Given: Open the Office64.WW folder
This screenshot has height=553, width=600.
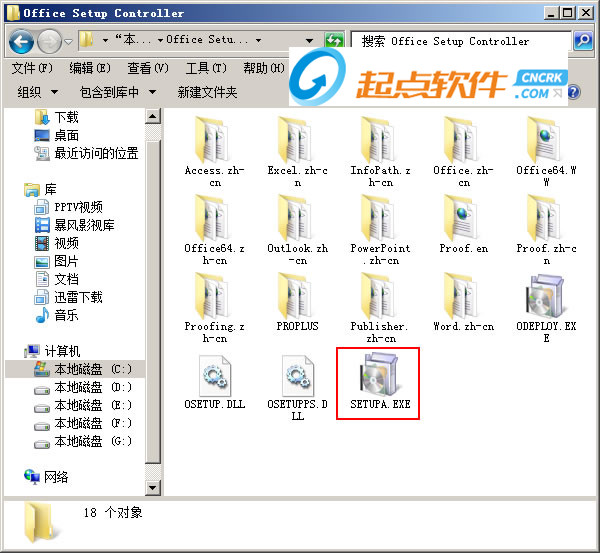Looking at the screenshot, I should click(546, 152).
